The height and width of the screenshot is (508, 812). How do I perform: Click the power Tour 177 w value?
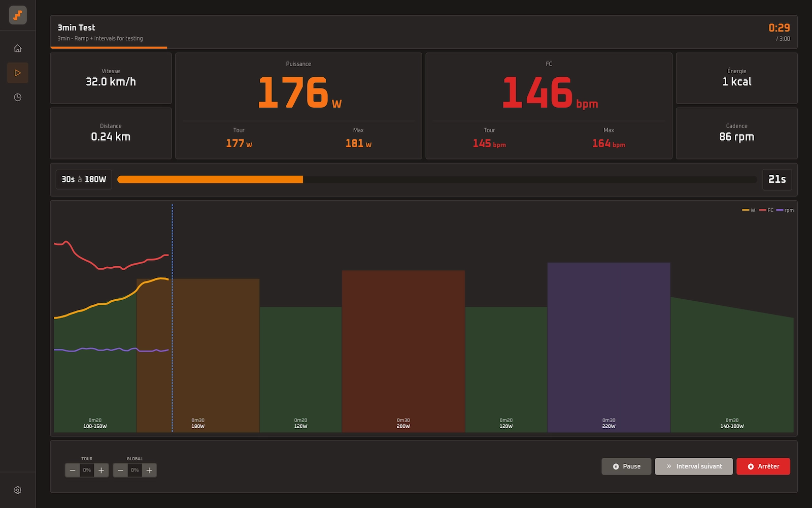[239, 144]
